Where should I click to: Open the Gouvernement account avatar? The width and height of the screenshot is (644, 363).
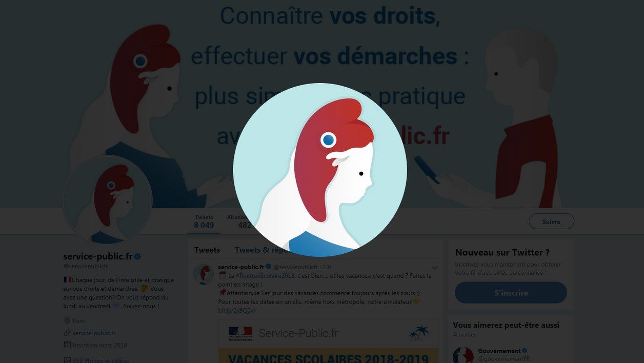click(x=464, y=355)
